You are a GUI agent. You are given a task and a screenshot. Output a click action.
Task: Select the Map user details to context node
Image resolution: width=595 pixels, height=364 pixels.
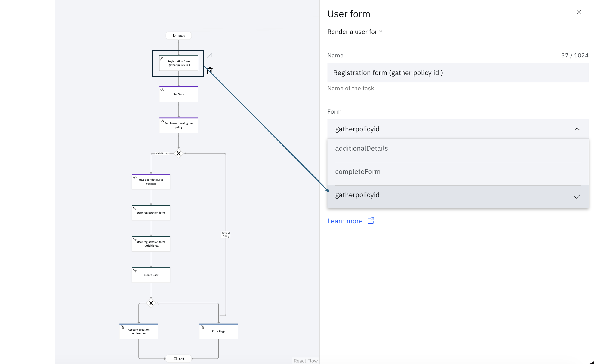coord(151,182)
